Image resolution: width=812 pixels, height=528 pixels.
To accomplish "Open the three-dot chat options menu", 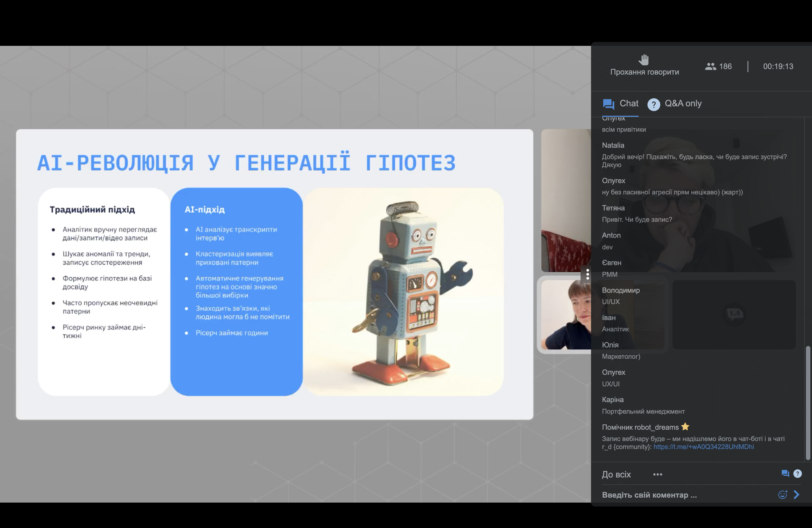I will (x=657, y=474).
